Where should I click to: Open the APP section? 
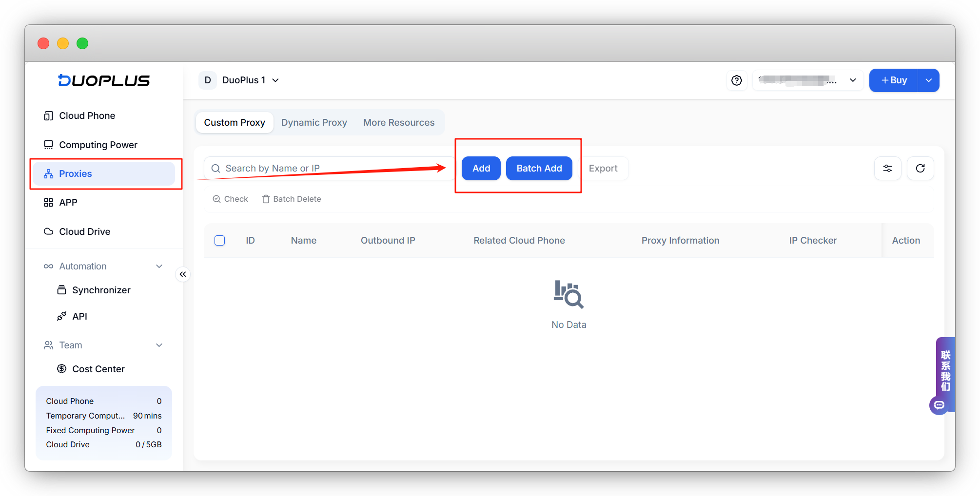[104, 202]
